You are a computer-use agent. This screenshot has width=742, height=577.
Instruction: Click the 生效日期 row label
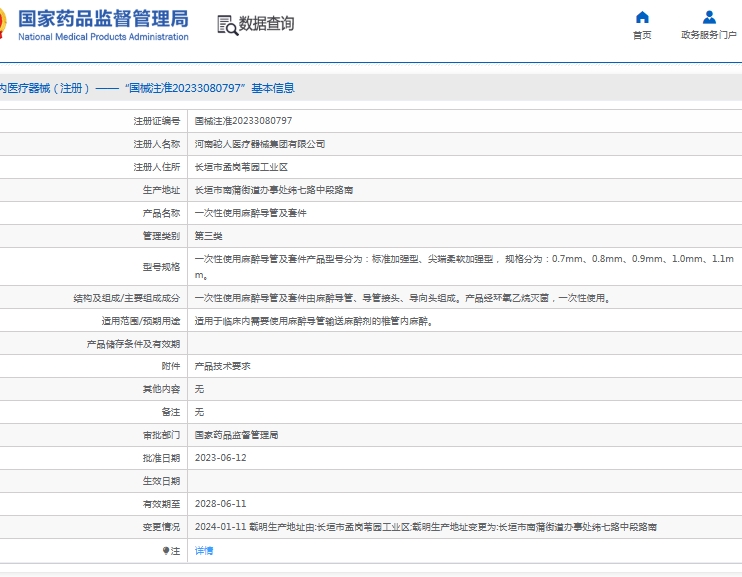(x=161, y=481)
